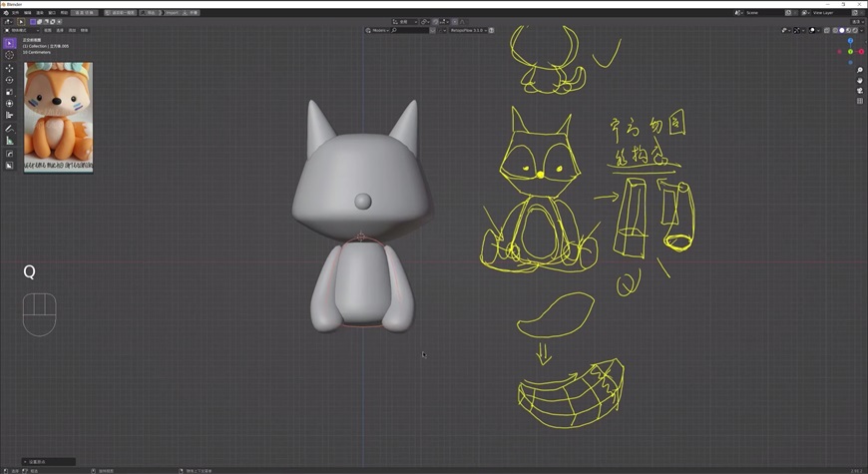Switch to wireframe viewport shading

coord(835,31)
